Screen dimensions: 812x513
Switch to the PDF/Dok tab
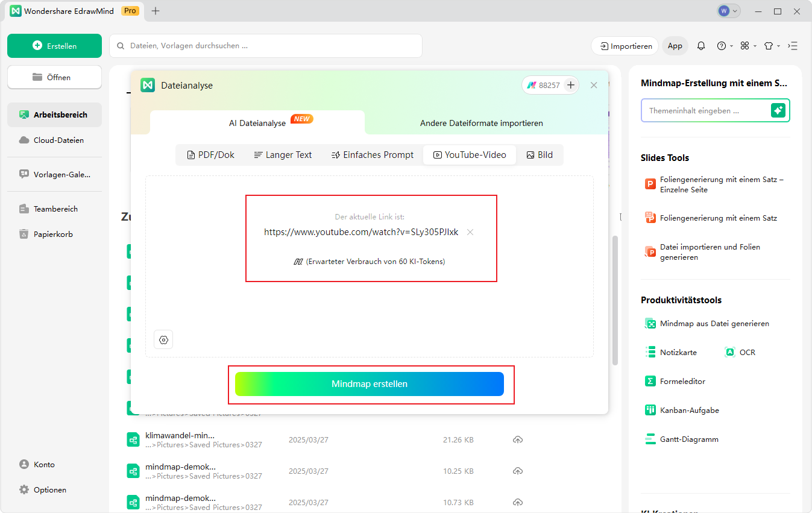coord(210,155)
